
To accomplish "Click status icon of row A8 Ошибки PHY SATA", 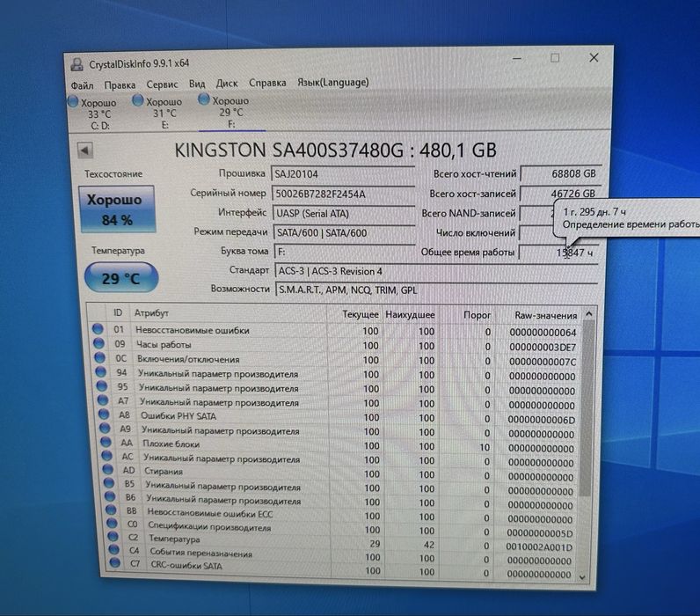I will point(104,415).
